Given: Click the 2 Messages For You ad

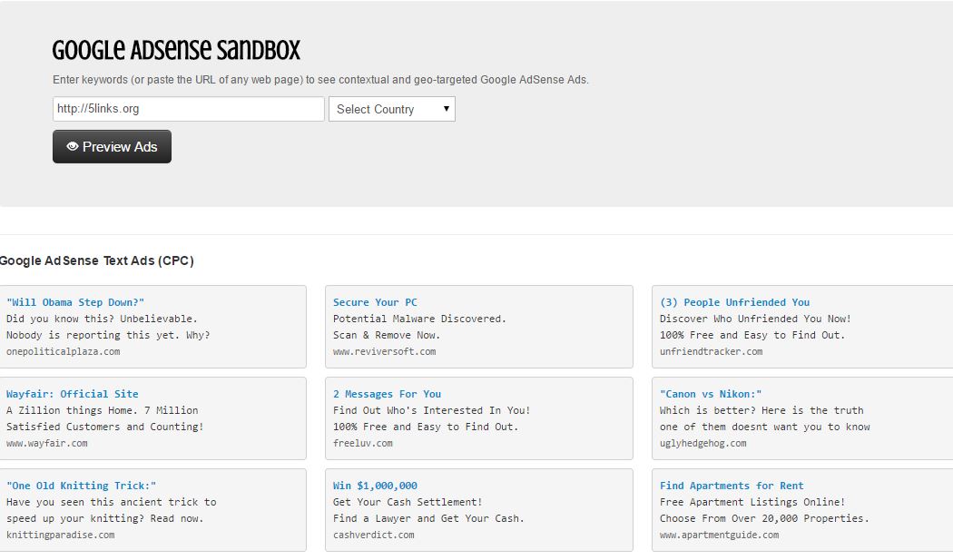Looking at the screenshot, I should click(387, 394).
